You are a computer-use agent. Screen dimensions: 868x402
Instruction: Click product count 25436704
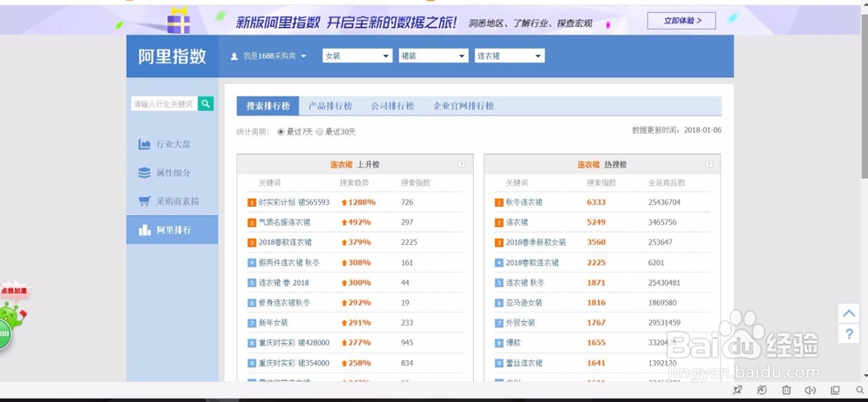[x=664, y=202]
